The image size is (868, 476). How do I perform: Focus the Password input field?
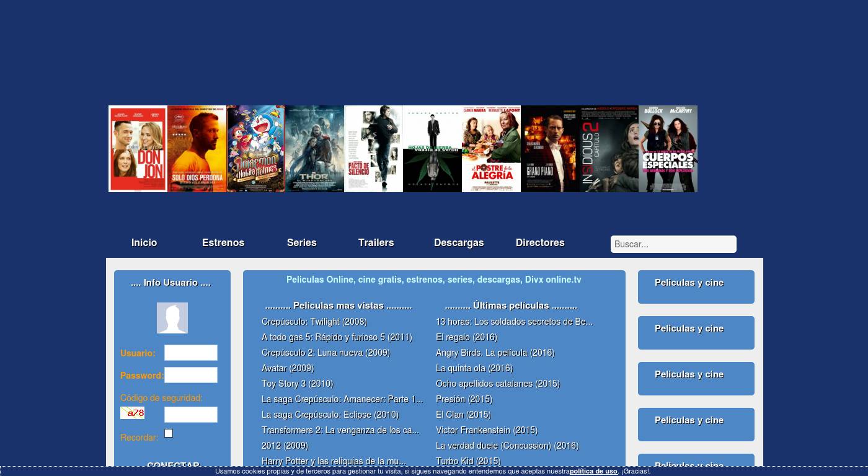click(190, 375)
